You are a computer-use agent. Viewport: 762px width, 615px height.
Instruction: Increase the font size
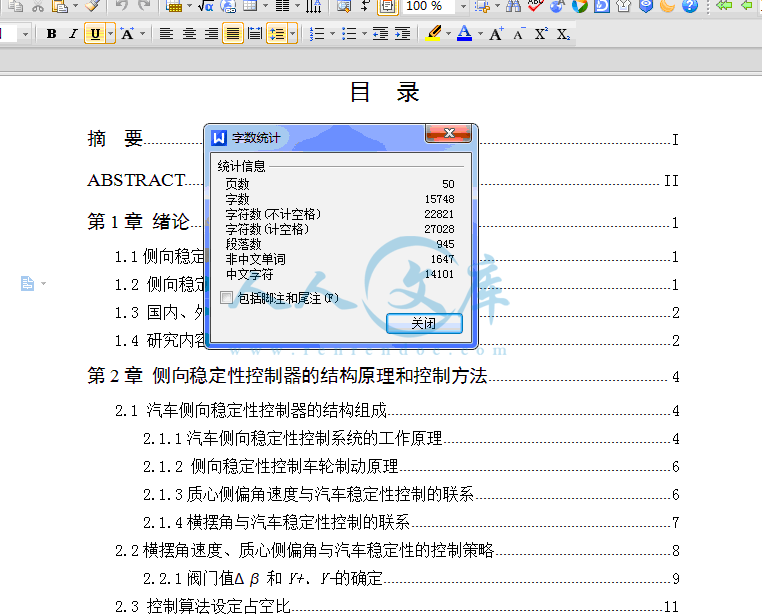coord(496,34)
